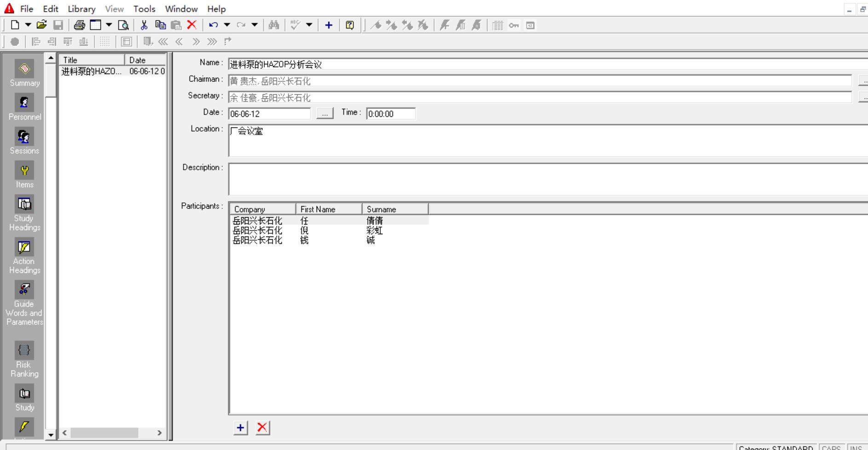Go to next record right chevron
The width and height of the screenshot is (868, 450).
[x=196, y=41]
